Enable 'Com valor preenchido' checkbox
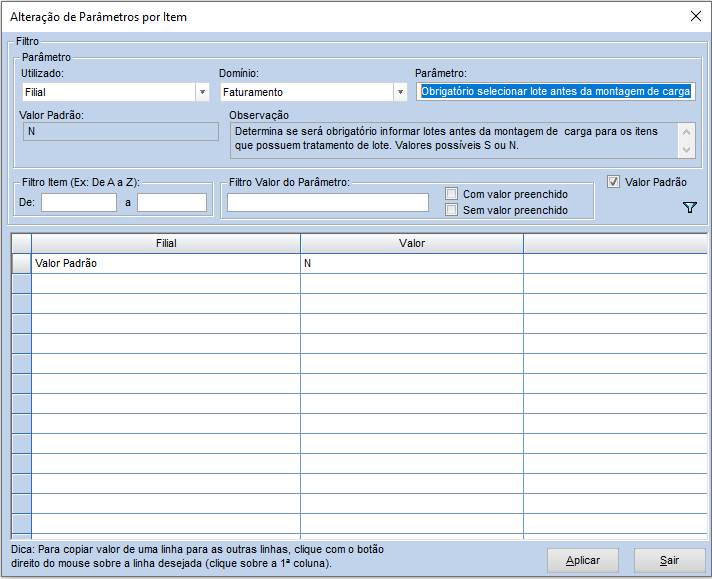The height and width of the screenshot is (579, 712). (x=452, y=194)
